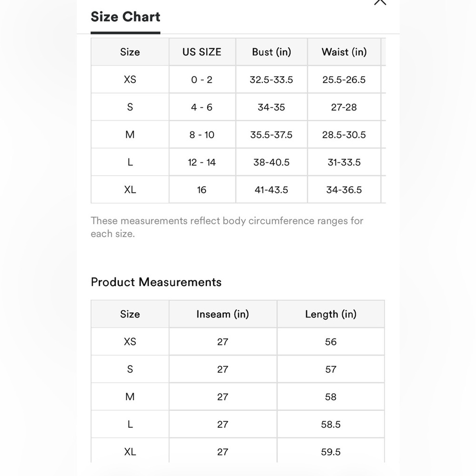Click the US size 16 cell
Viewport: 476px width, 476px height.
point(202,190)
